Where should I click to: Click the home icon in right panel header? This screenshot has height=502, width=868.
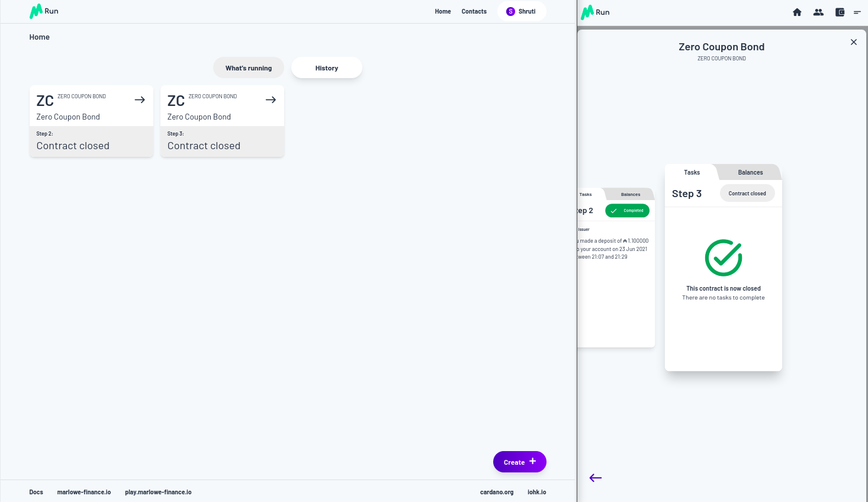click(x=797, y=12)
